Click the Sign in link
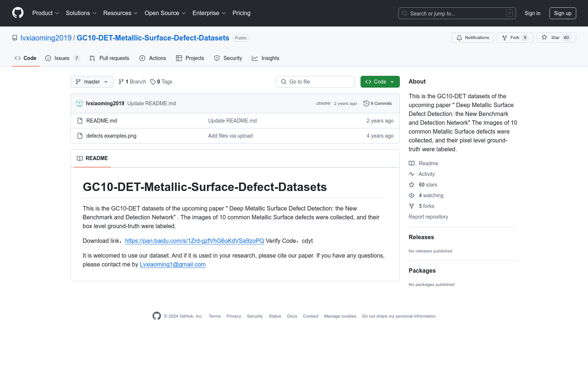The height and width of the screenshot is (368, 588). click(x=533, y=13)
